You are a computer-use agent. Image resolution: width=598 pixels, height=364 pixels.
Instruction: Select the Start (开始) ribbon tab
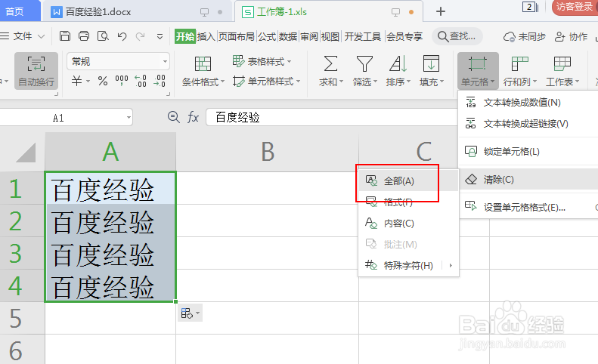pos(185,36)
